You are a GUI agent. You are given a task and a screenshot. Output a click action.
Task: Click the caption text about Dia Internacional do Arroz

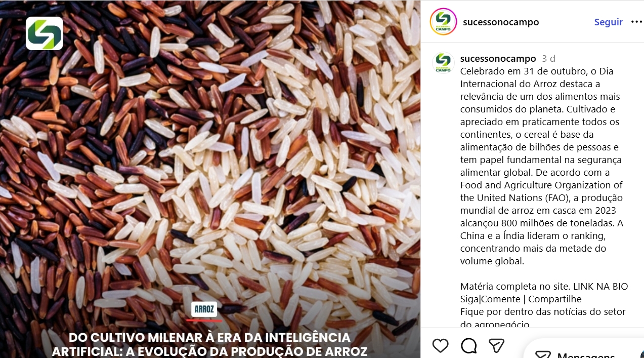[541, 166]
